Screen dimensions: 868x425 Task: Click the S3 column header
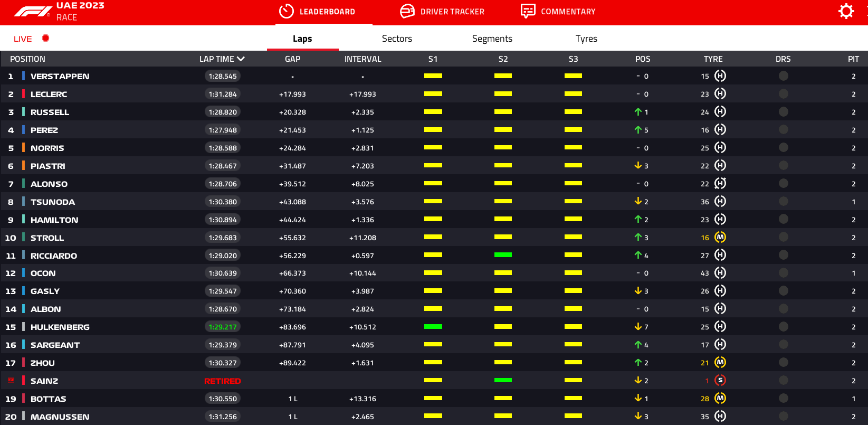573,59
